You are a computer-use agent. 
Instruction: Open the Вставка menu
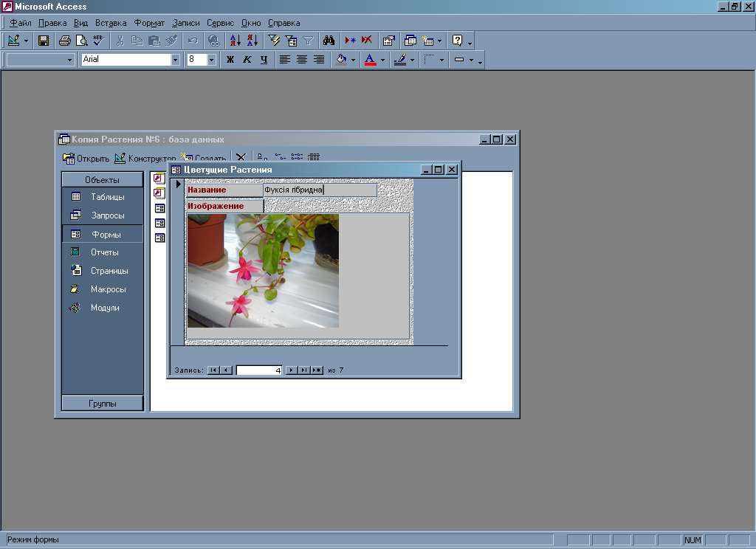[x=111, y=23]
